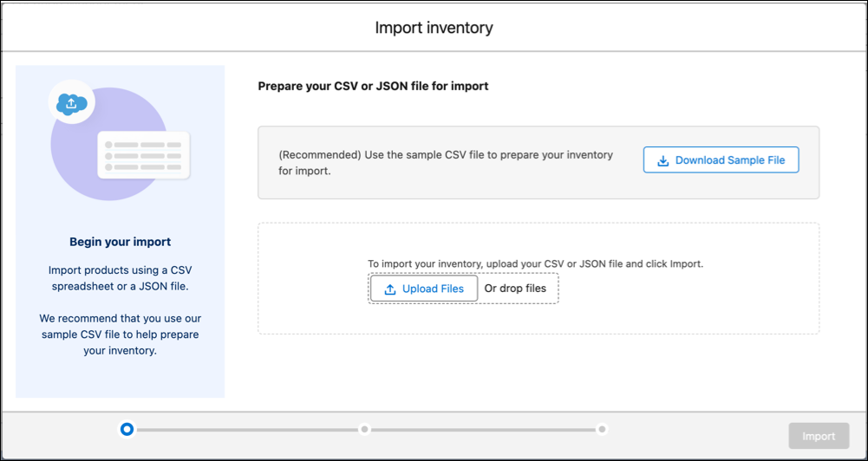
Task: Click the spreadsheet list illustration graphic
Action: [x=144, y=155]
